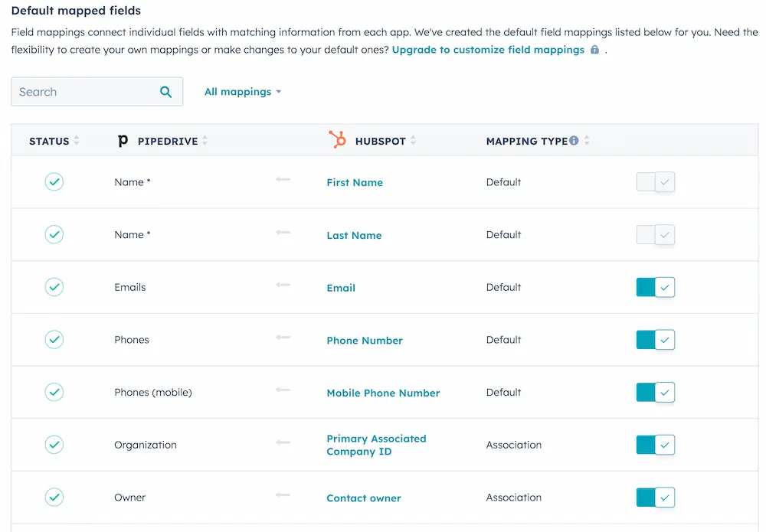Click the search magnifying glass icon

tap(166, 91)
